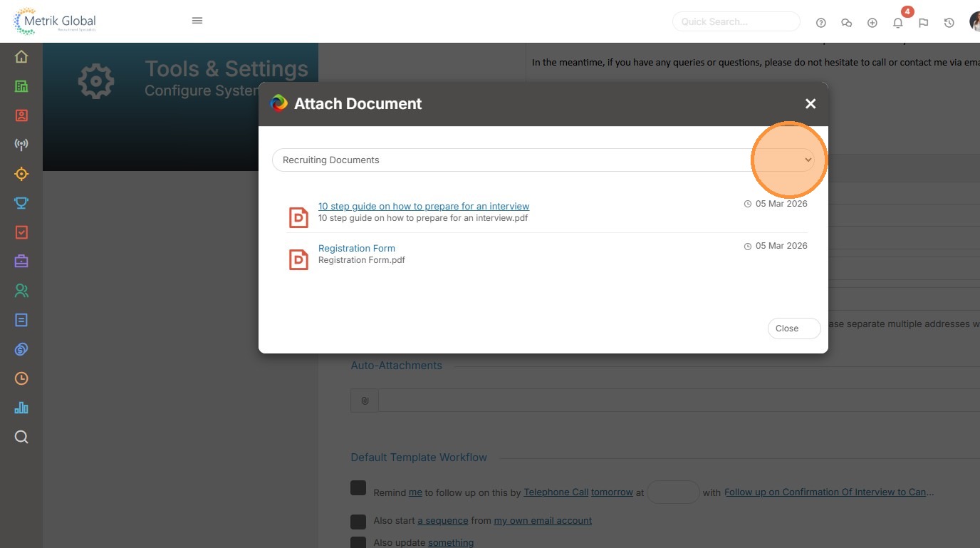Screen dimensions: 980x548
Task: Open the bar chart reports icon in sidebar
Action: coord(21,408)
